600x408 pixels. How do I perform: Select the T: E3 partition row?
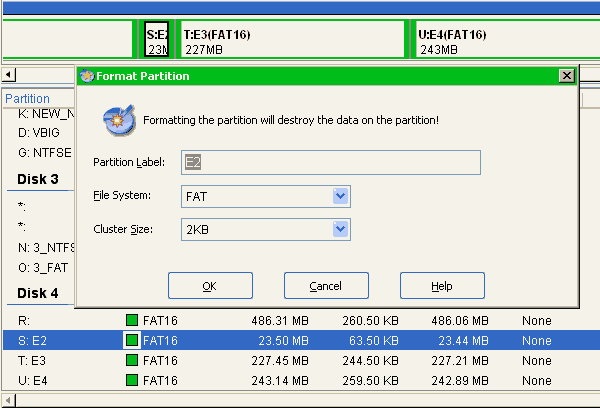click(x=300, y=361)
